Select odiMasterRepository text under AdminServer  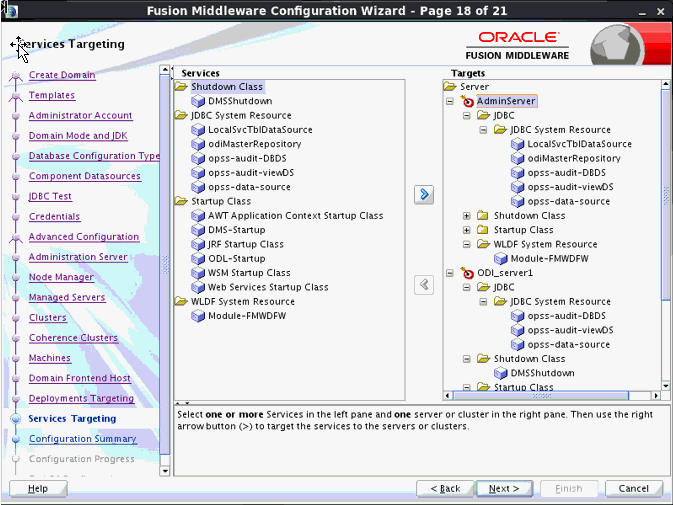point(574,158)
